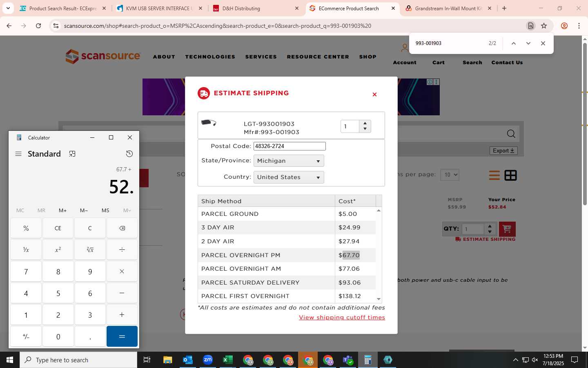Viewport: 588px width, 368px height.
Task: Click the calculator divide key
Action: coord(122,249)
